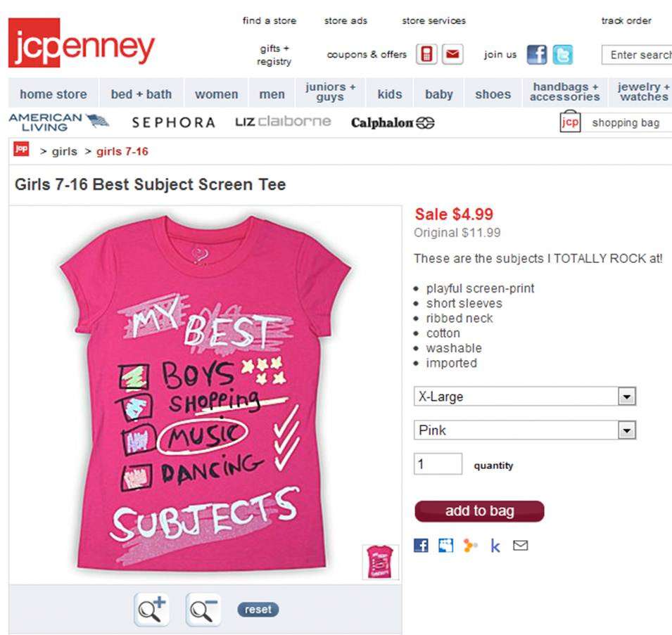Open the shoes category menu
This screenshot has height=635, width=672.
[493, 93]
